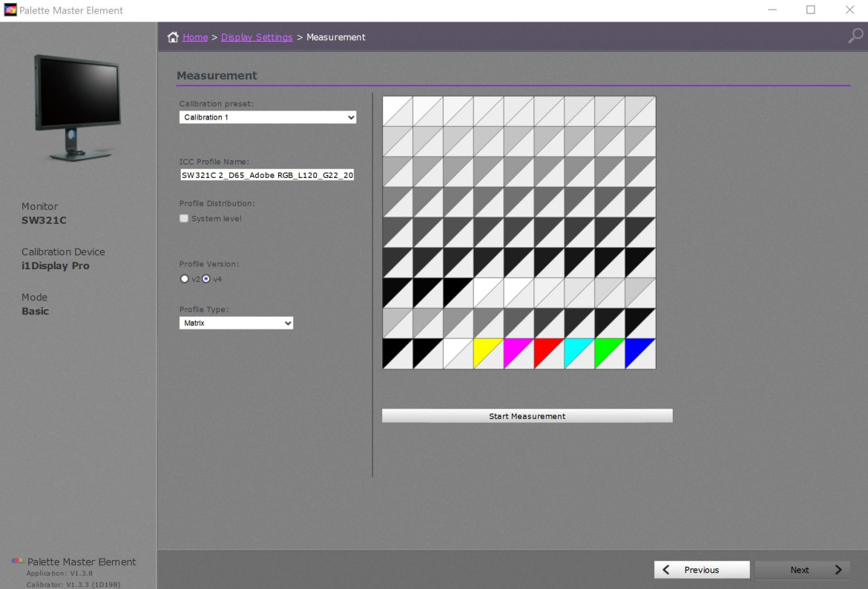The image size is (868, 589).
Task: Click the SW321C monitor thumbnail image
Action: point(77,108)
